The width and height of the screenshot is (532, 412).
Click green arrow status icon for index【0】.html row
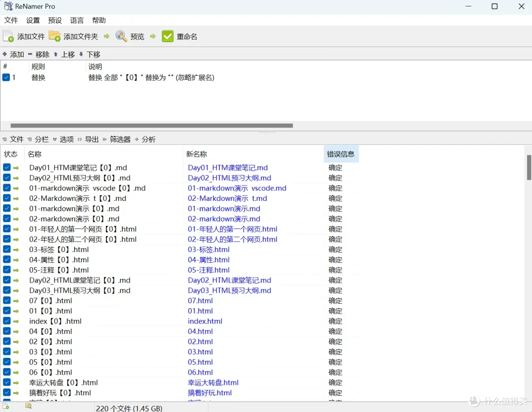click(x=16, y=321)
